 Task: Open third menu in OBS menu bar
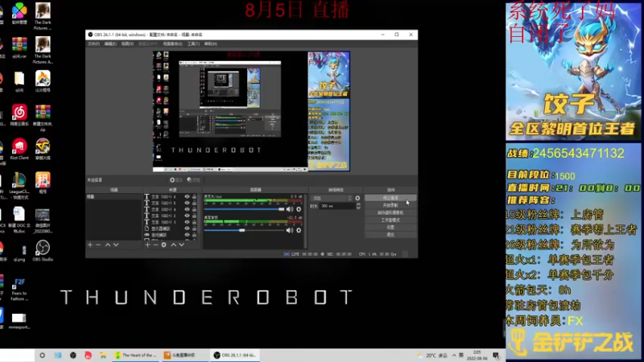pos(127,44)
